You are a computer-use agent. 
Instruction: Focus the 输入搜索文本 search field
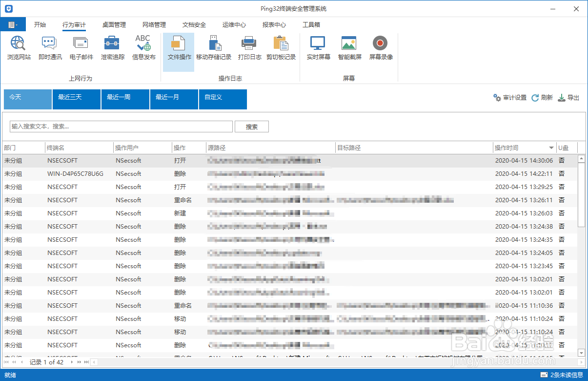click(121, 127)
